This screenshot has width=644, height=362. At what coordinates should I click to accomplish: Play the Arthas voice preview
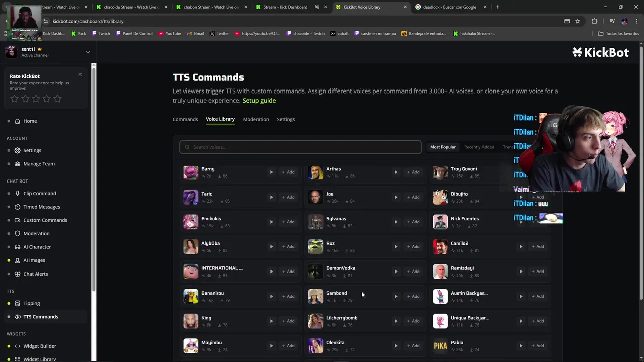pyautogui.click(x=396, y=172)
